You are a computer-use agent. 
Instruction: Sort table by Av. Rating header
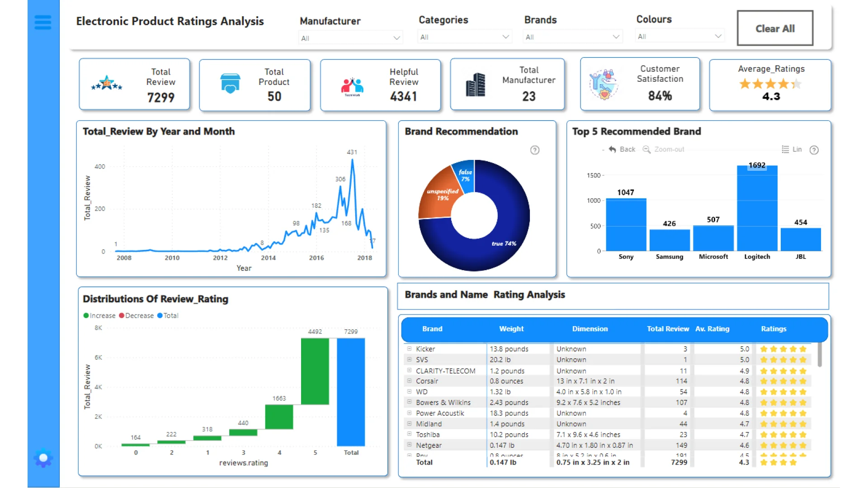pyautogui.click(x=712, y=329)
